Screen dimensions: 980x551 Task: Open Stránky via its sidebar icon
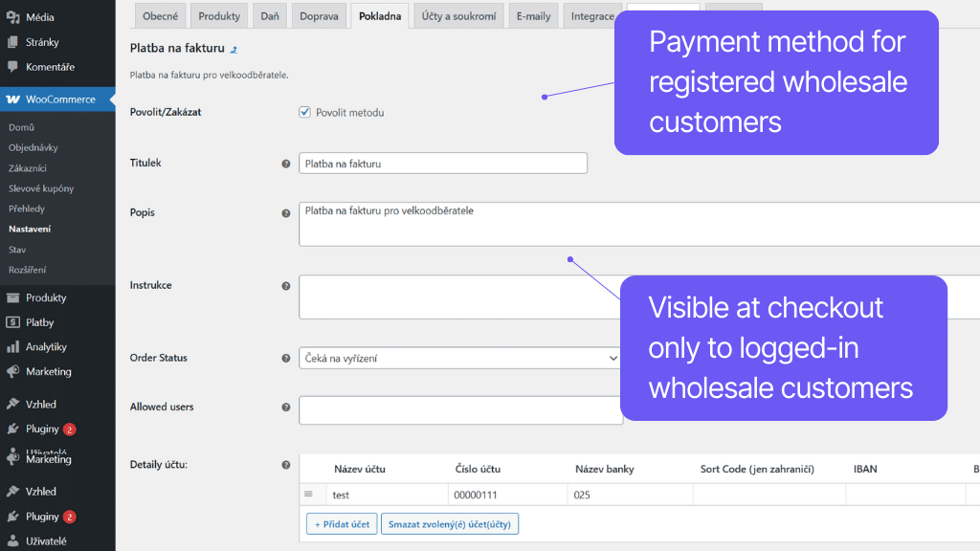pyautogui.click(x=12, y=42)
